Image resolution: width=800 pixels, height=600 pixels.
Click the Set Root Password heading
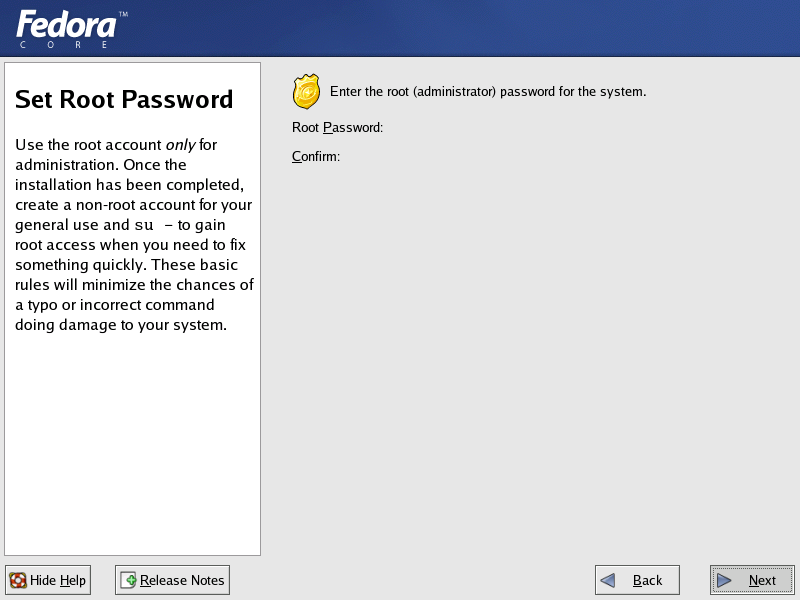(124, 99)
